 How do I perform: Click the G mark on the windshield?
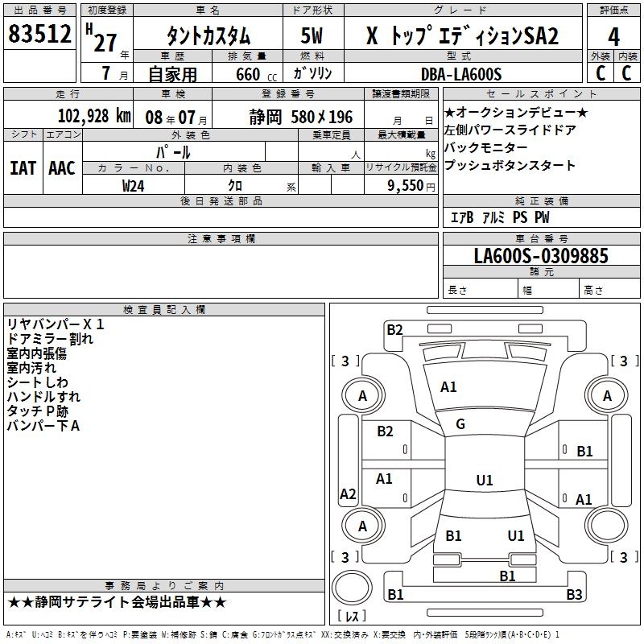tap(460, 424)
